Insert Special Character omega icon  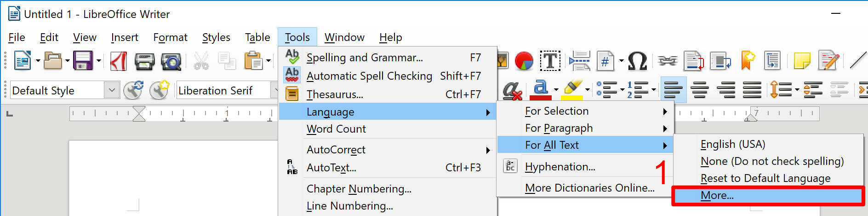(x=638, y=61)
